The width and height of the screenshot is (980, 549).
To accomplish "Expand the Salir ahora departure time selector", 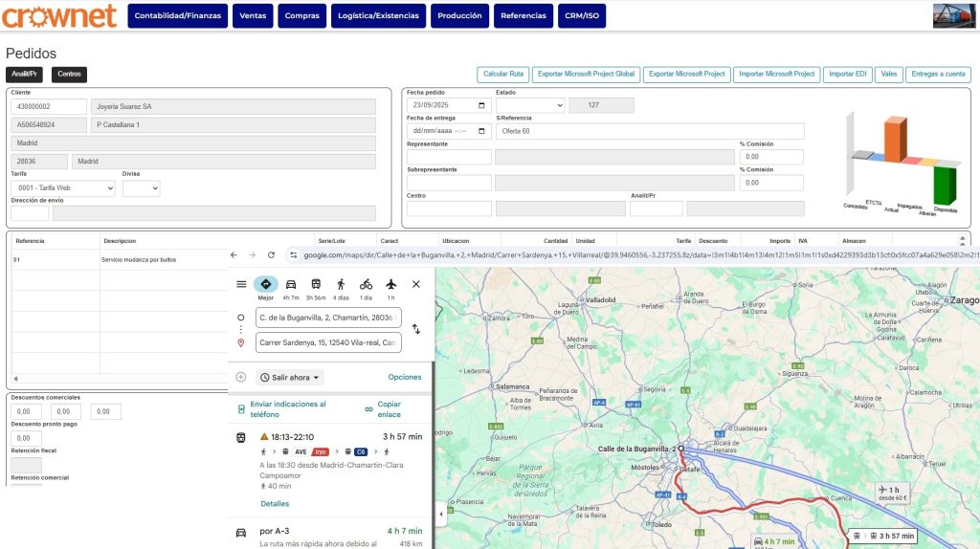I will click(x=291, y=378).
